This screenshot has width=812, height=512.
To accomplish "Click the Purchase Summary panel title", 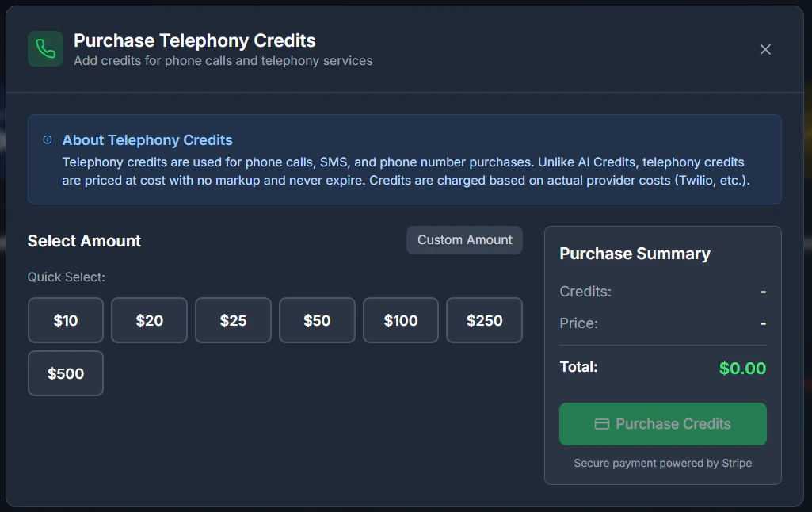I will pos(635,254).
